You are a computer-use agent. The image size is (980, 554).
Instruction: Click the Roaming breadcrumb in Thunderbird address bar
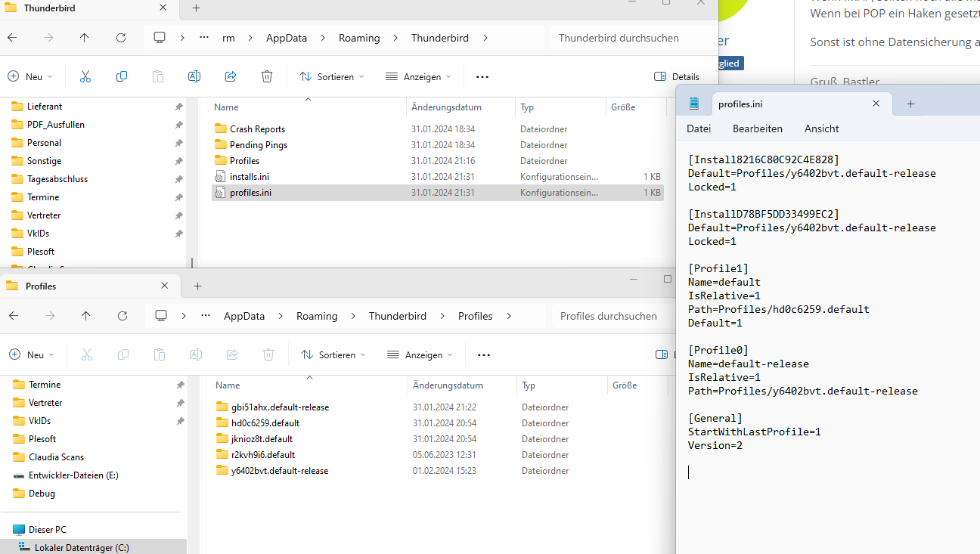(359, 38)
